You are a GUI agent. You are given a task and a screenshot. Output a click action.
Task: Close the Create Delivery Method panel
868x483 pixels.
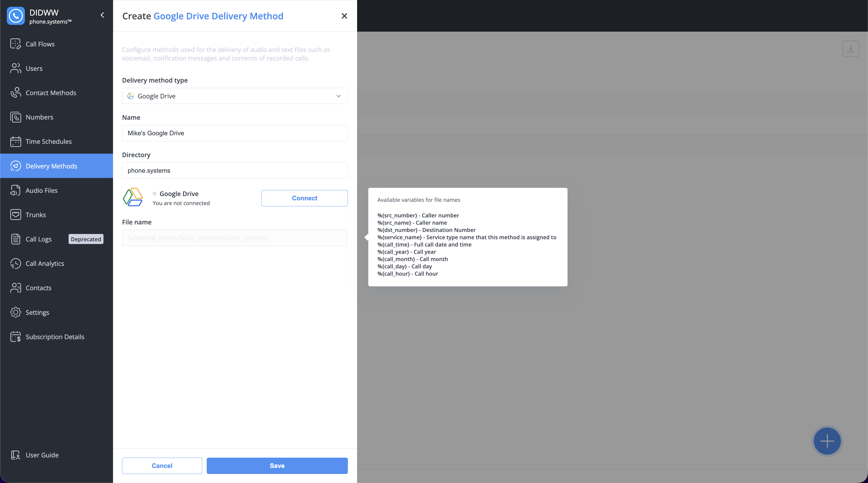(344, 16)
